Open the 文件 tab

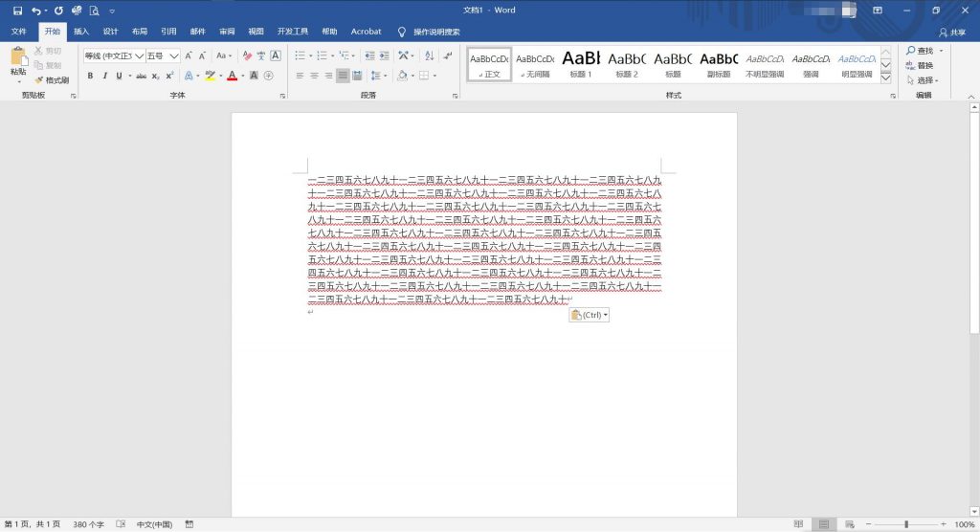click(x=19, y=32)
